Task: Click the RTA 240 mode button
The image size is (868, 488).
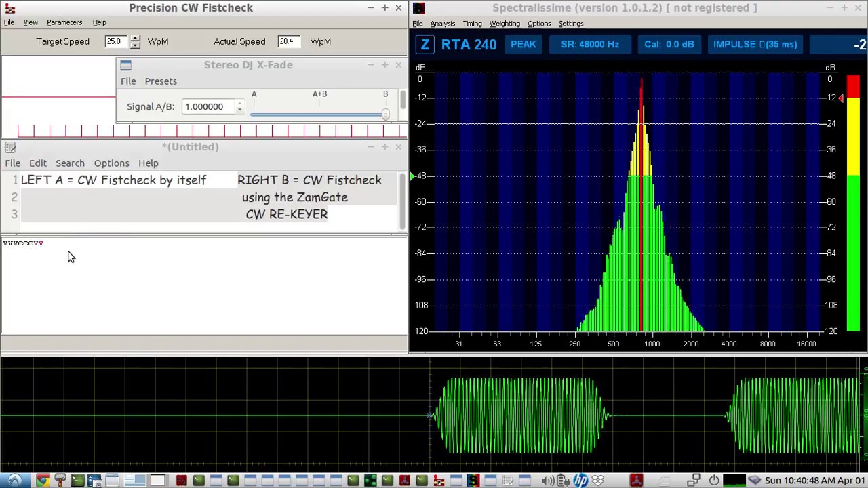Action: point(469,45)
